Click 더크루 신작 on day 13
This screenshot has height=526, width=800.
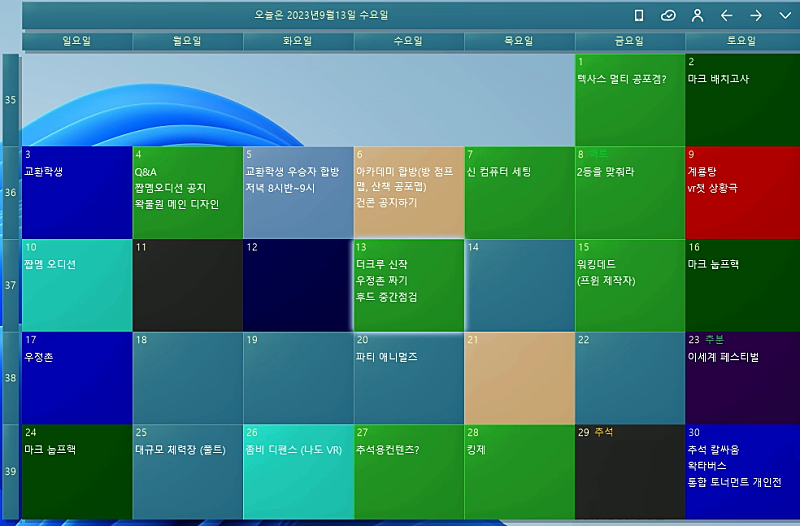tap(382, 265)
